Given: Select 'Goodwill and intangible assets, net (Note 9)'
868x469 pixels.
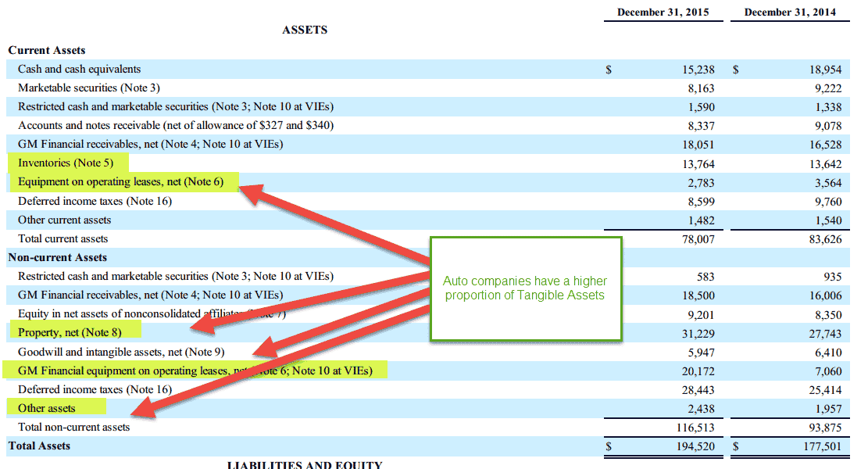Looking at the screenshot, I should [x=121, y=353].
